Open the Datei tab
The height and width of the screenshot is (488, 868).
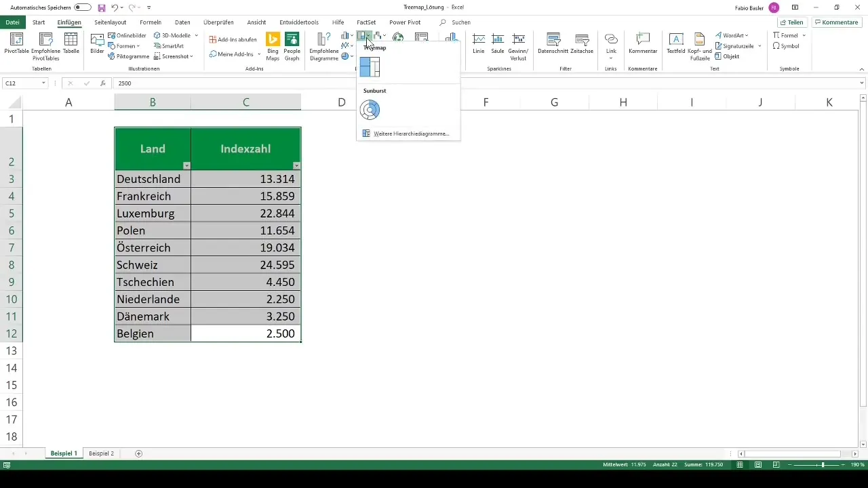pyautogui.click(x=12, y=22)
